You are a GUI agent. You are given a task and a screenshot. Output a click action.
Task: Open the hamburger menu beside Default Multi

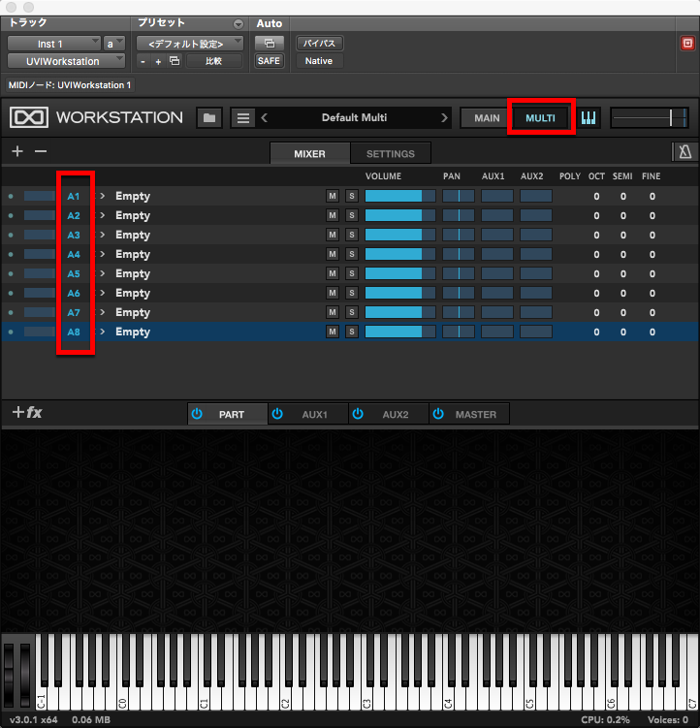243,118
